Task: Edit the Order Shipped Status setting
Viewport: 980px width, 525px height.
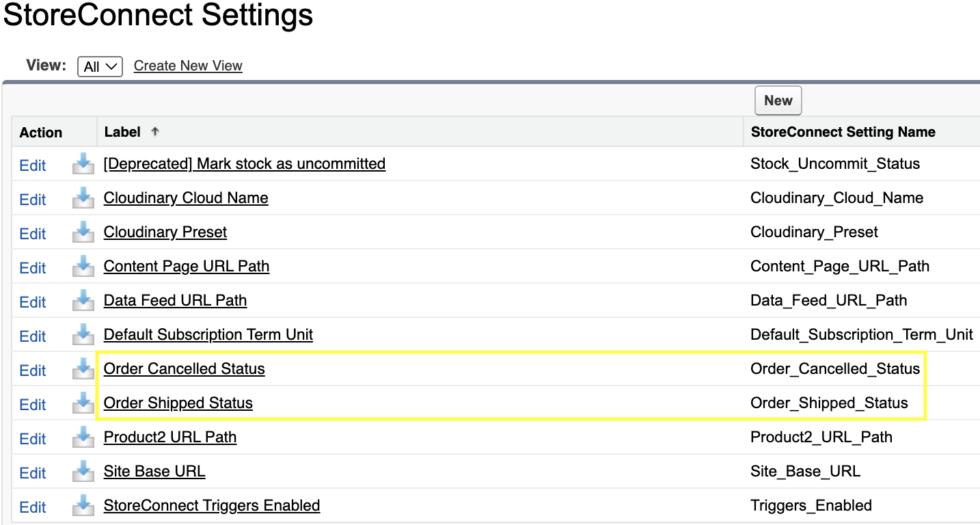Action: pyautogui.click(x=32, y=404)
